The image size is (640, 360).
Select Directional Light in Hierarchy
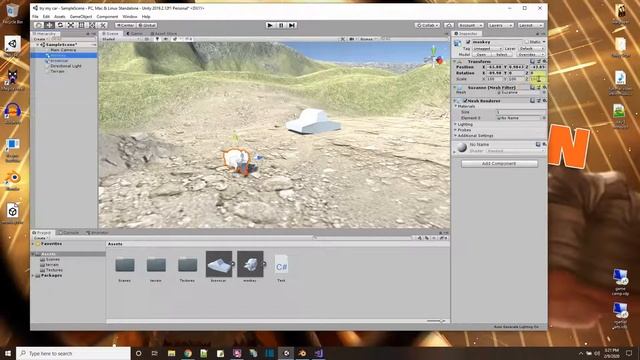point(66,66)
